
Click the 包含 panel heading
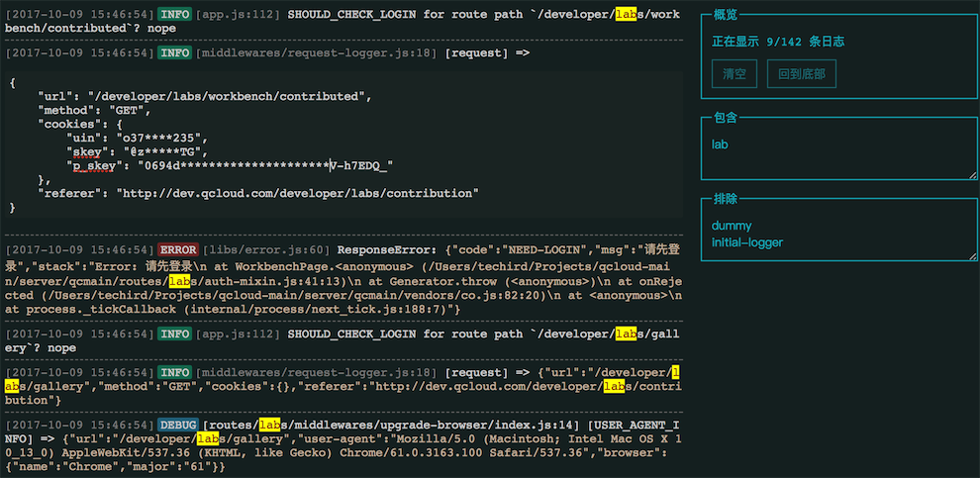coord(725,118)
